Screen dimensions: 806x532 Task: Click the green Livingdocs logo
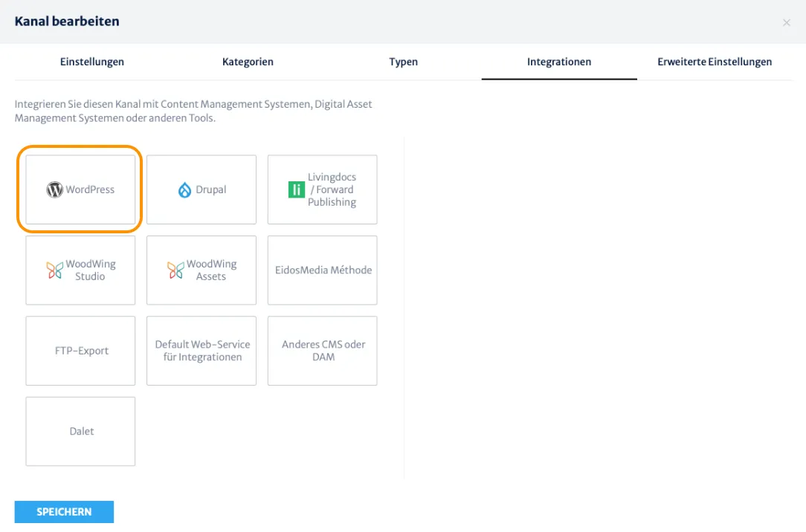[x=297, y=190]
